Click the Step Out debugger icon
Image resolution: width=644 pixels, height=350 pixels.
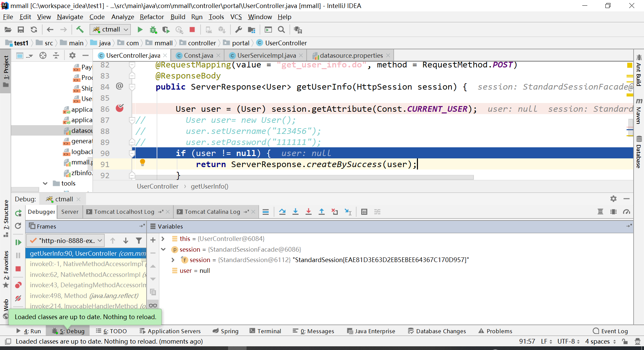click(x=321, y=212)
